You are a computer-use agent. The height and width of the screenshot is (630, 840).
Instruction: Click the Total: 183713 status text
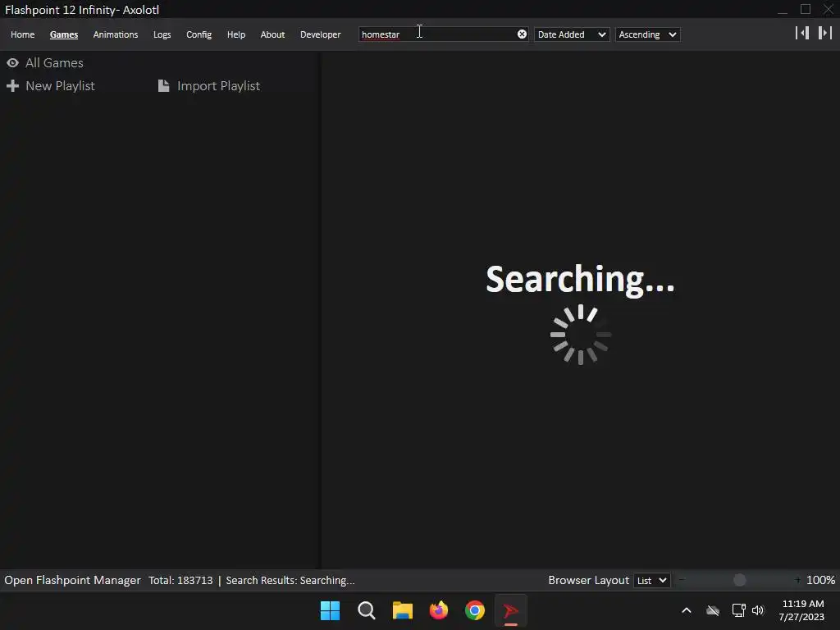[x=180, y=580]
